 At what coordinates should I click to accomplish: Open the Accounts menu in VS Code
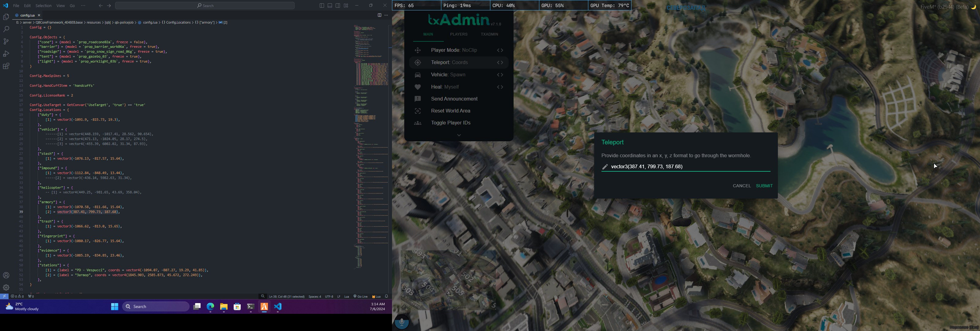click(x=6, y=276)
